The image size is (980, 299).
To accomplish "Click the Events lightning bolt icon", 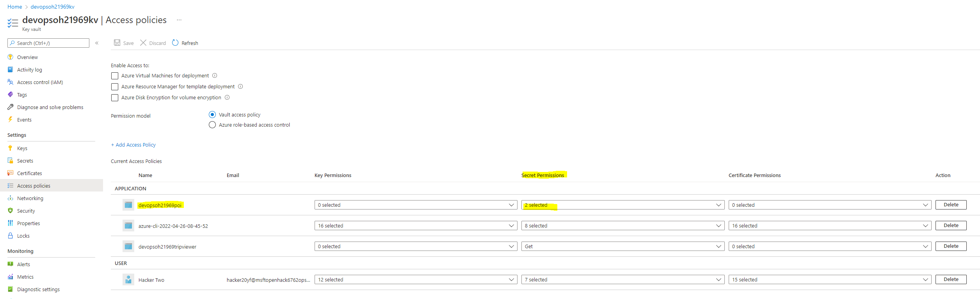I will [11, 120].
